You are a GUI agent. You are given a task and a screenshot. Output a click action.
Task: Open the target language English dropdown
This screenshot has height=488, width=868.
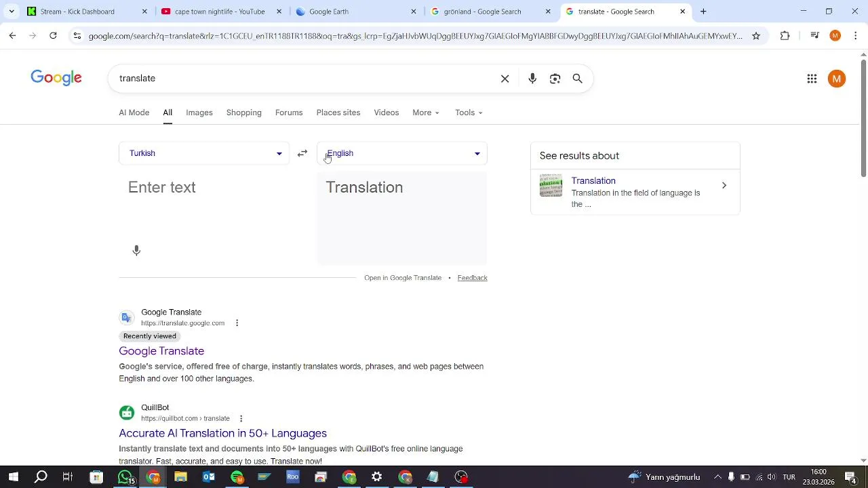[402, 153]
